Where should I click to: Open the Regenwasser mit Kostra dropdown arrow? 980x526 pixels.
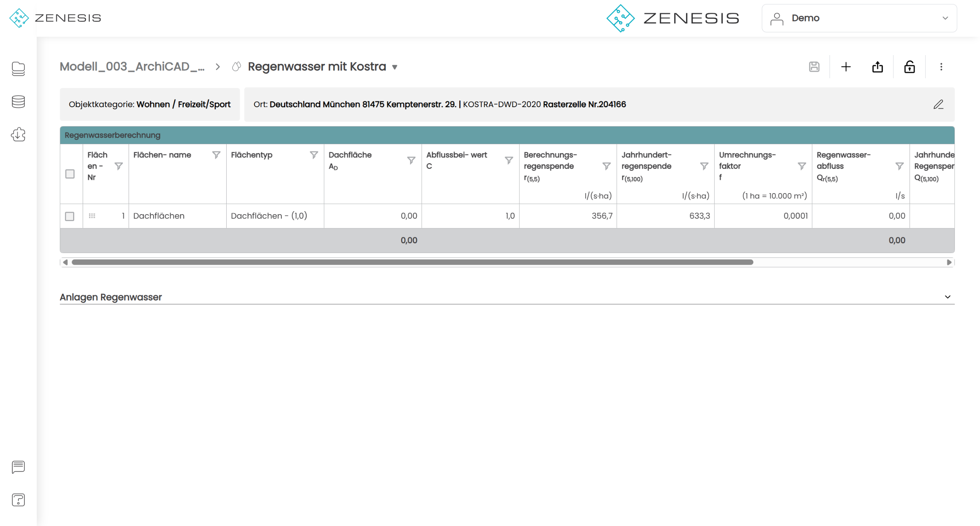(x=395, y=67)
